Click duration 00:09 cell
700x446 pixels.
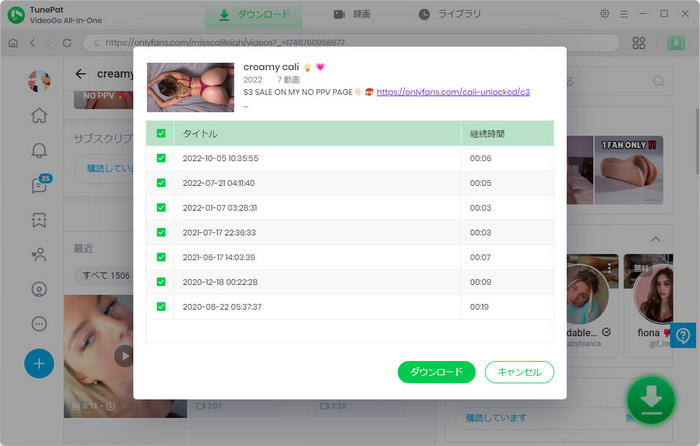[507, 282]
